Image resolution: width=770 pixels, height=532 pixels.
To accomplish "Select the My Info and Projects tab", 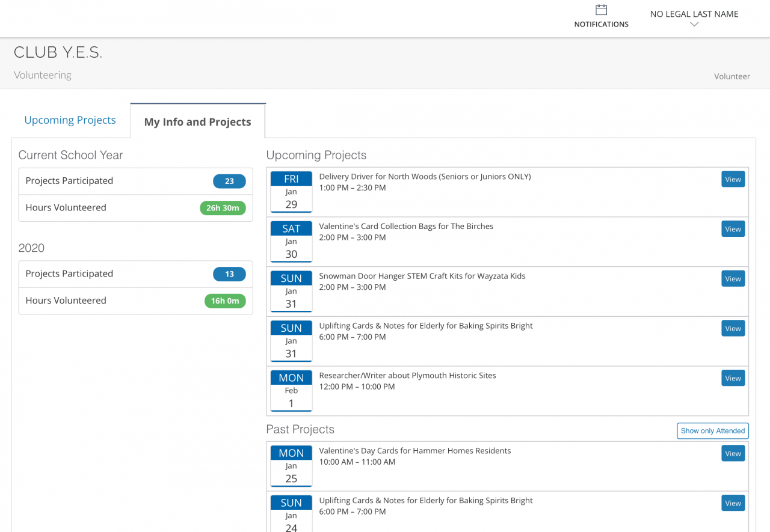I will coord(197,122).
